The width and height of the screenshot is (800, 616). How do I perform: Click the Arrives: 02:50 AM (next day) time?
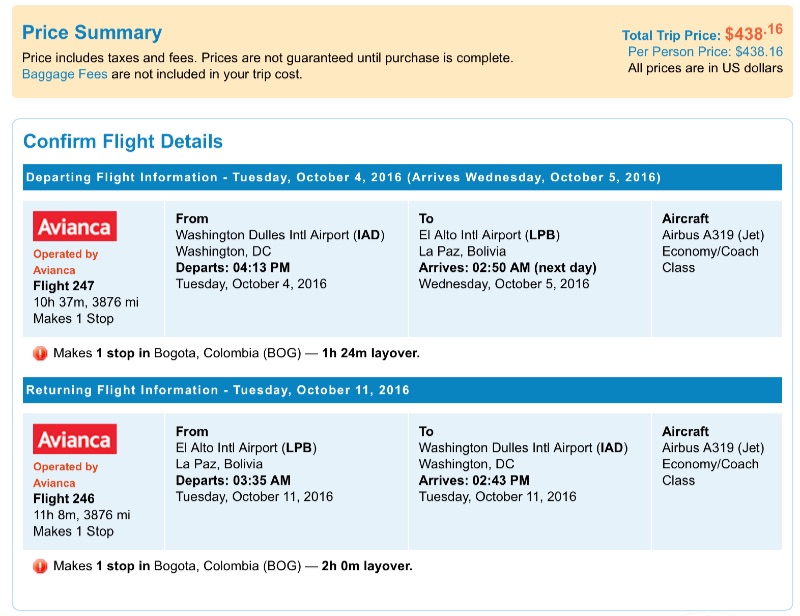pos(507,268)
